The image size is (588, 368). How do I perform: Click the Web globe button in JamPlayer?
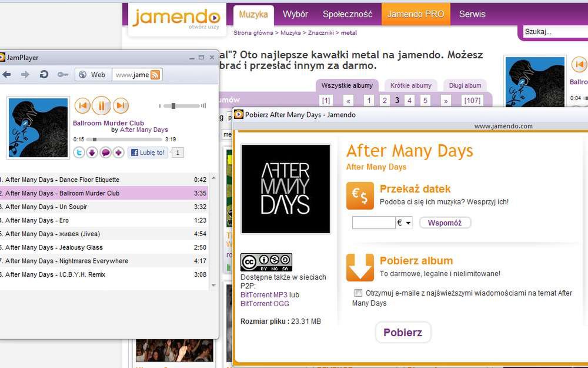93,75
